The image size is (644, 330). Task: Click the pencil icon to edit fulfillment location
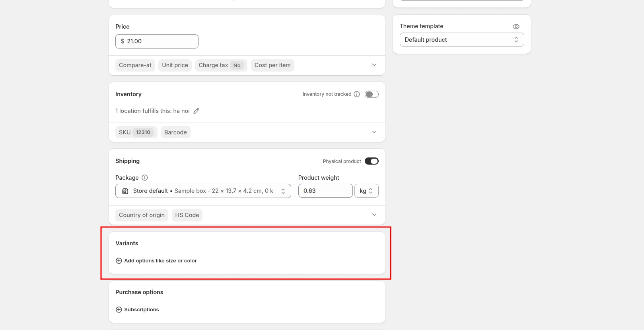coord(197,111)
